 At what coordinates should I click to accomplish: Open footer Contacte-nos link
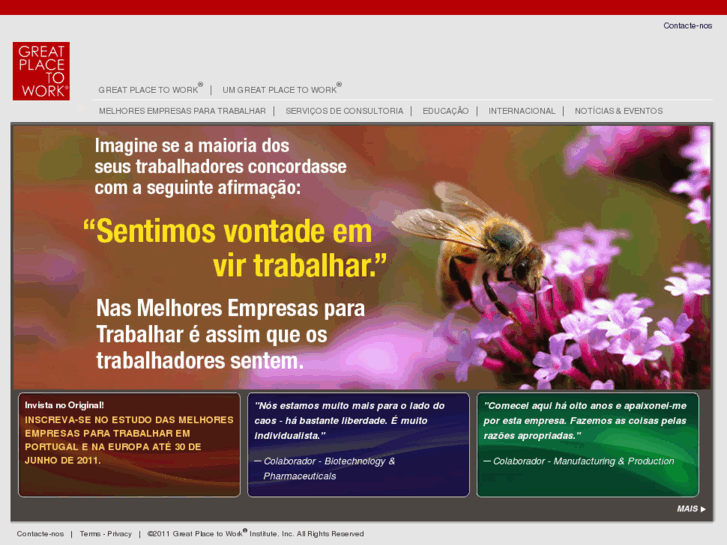coord(40,534)
